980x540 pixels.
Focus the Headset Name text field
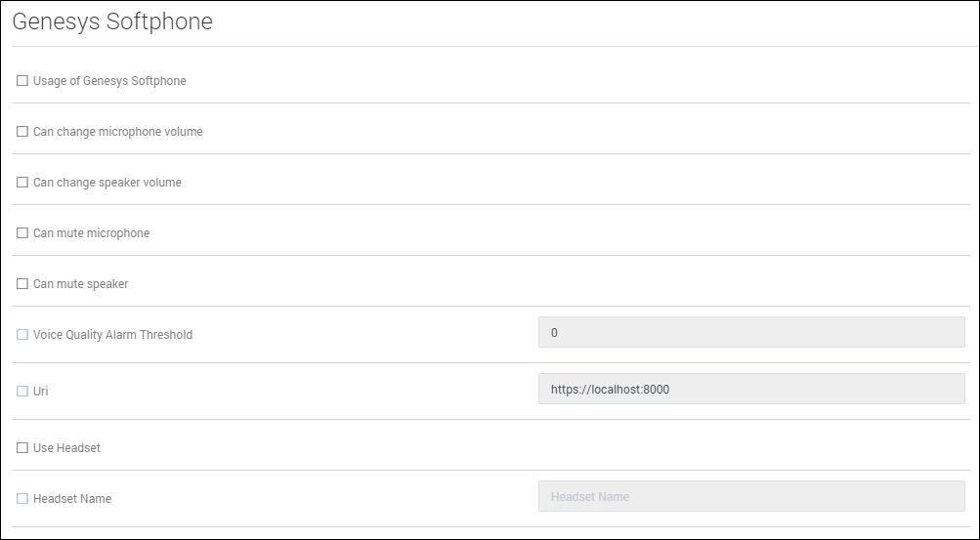[x=750, y=496]
